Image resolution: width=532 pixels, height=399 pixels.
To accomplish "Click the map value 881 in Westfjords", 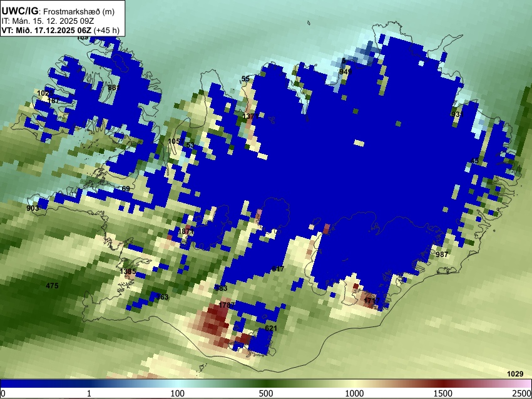I will tap(114, 88).
